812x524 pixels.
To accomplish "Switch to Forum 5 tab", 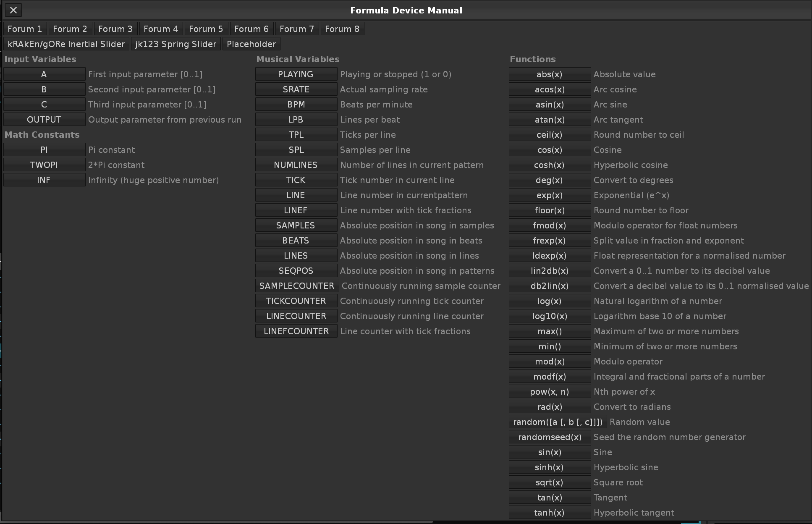I will tap(206, 29).
